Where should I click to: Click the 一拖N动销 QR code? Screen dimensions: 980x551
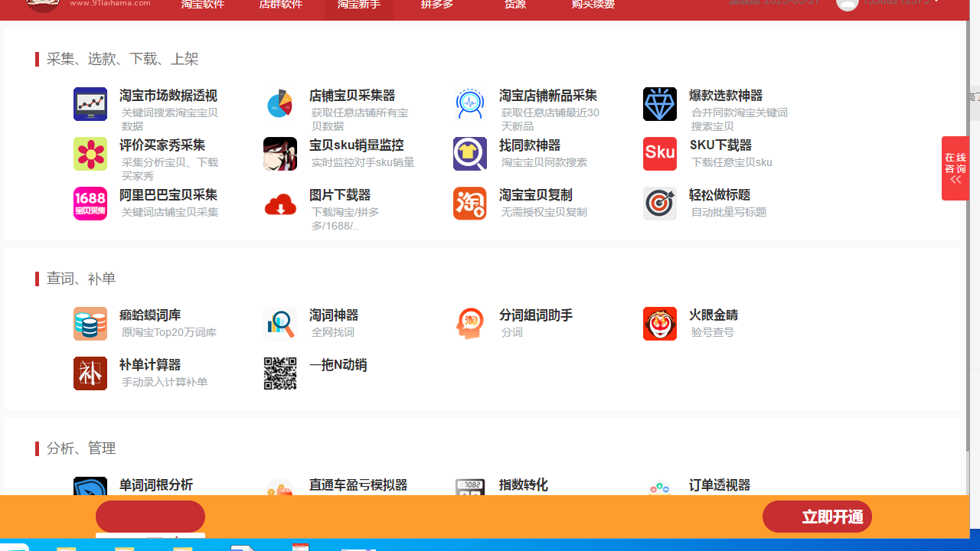pyautogui.click(x=280, y=373)
